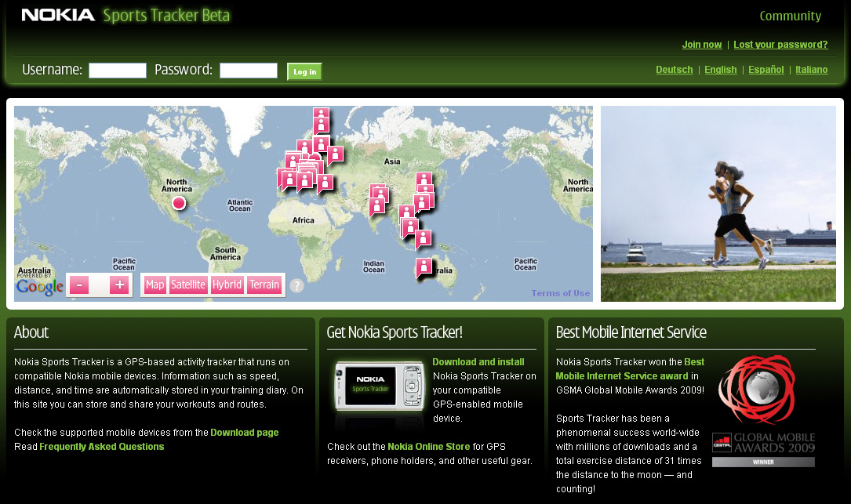Open the map Terms of Use link
Viewport: 851px width, 504px height.
pos(561,293)
